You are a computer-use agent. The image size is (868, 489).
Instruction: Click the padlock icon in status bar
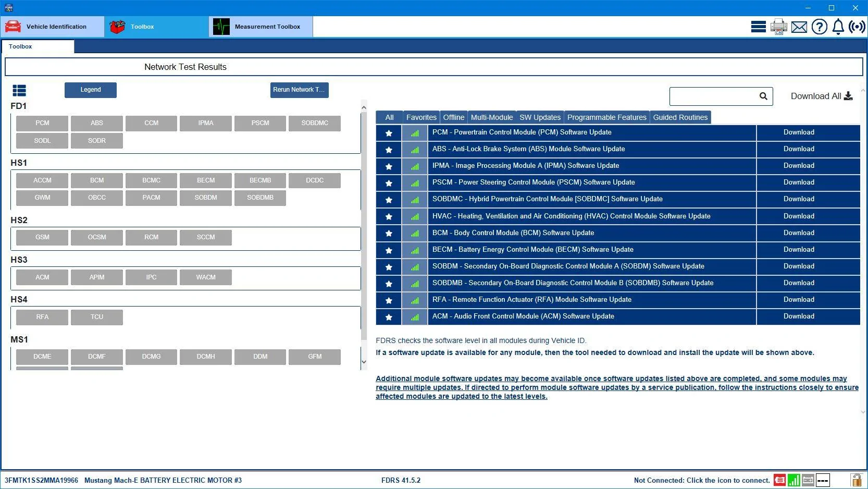pyautogui.click(x=856, y=480)
